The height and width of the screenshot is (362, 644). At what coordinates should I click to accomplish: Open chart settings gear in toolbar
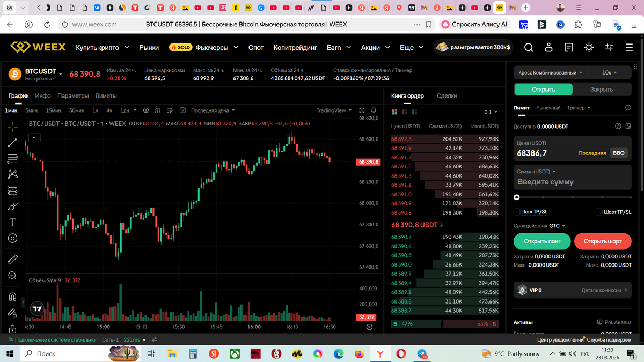tap(145, 110)
